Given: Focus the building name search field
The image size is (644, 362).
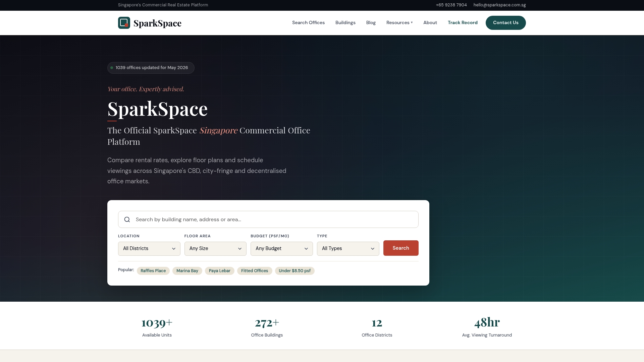Looking at the screenshot, I should click(x=268, y=220).
